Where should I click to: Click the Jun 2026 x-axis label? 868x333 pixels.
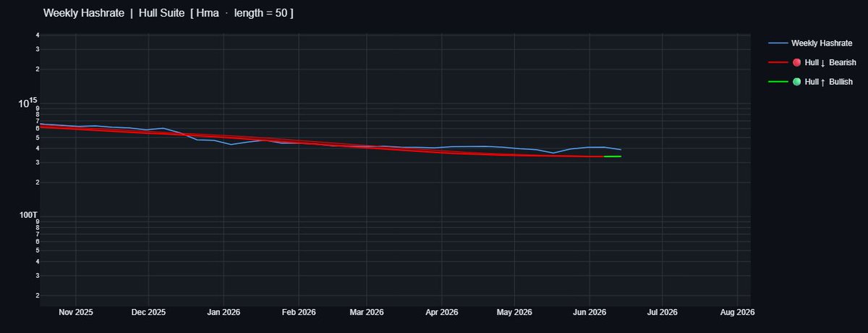click(x=589, y=313)
